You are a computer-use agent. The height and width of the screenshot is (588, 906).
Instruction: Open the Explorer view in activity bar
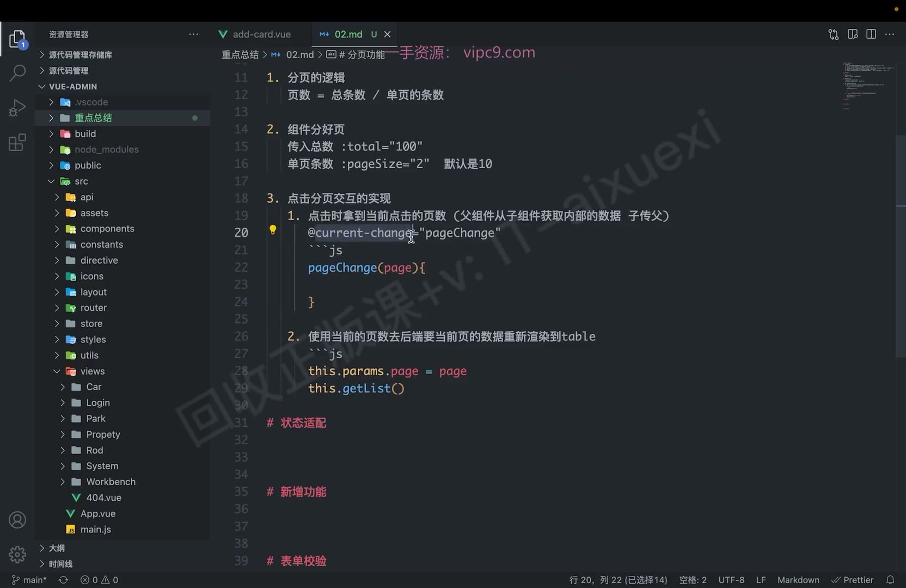17,39
